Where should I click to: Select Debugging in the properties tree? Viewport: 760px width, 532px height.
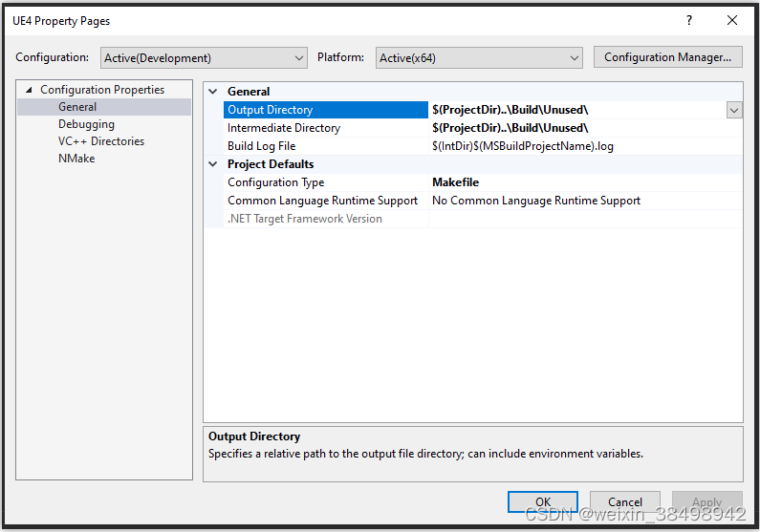pyautogui.click(x=86, y=124)
